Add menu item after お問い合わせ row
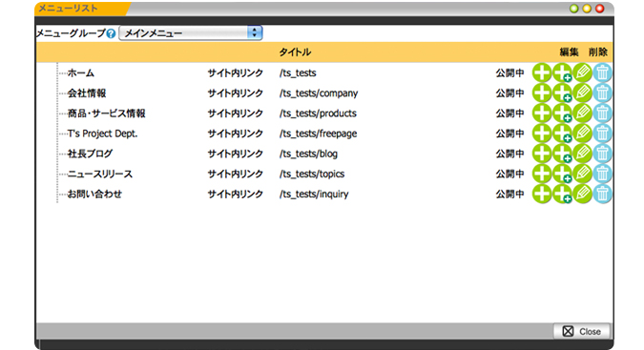The height and width of the screenshot is (350, 644). 542,194
